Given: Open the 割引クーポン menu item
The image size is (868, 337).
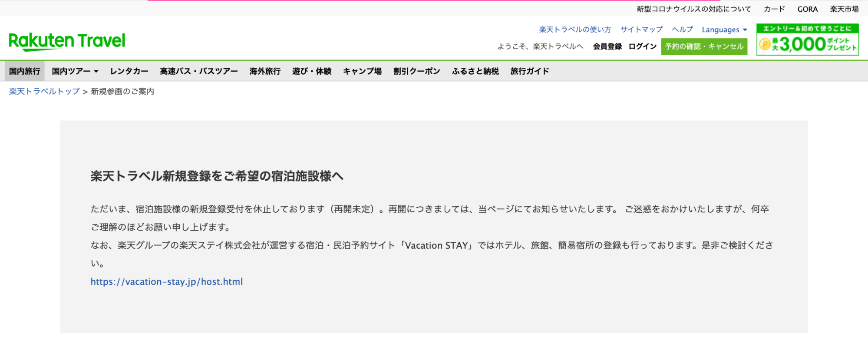Looking at the screenshot, I should [x=416, y=71].
